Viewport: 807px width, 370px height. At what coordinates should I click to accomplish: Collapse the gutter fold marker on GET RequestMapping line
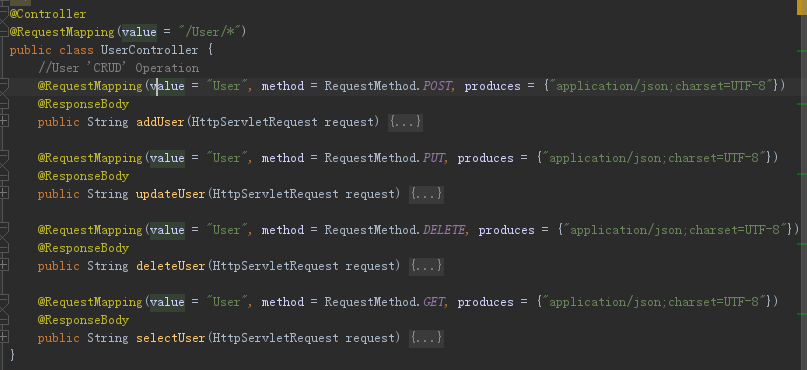(4, 300)
